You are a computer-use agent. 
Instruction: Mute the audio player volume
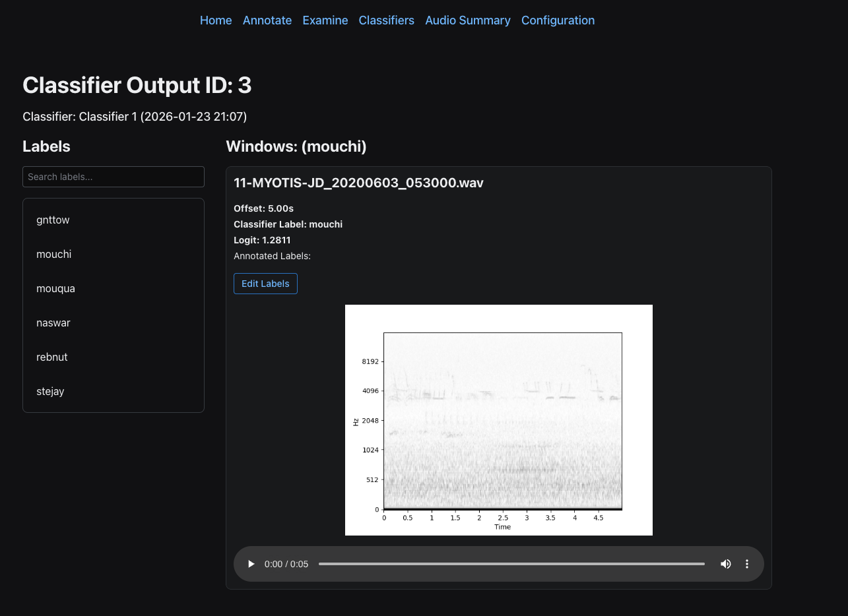point(725,564)
